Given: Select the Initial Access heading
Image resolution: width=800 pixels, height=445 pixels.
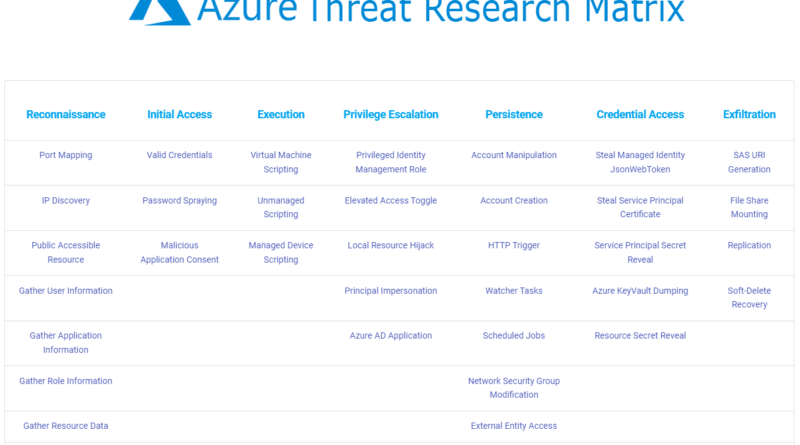Looking at the screenshot, I should (x=180, y=114).
